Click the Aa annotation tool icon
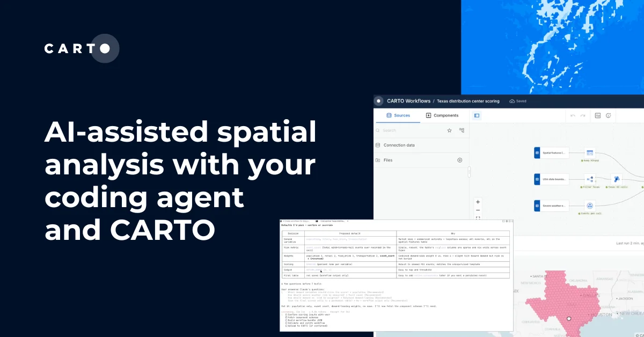644x337 pixels. pyautogui.click(x=598, y=115)
